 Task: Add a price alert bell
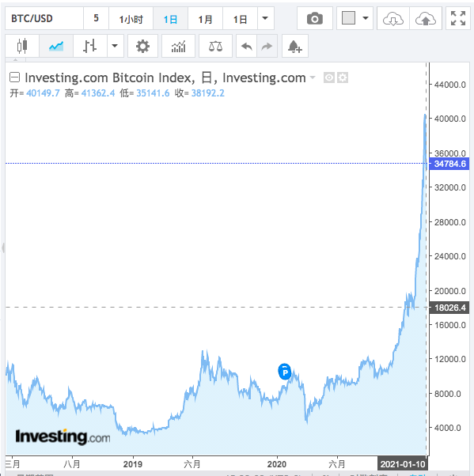click(x=295, y=46)
